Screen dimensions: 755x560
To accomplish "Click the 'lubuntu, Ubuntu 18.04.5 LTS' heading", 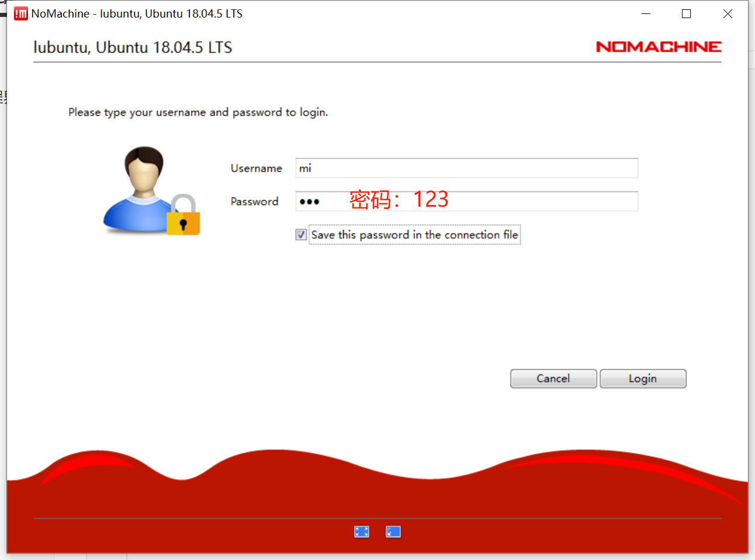I will point(133,47).
